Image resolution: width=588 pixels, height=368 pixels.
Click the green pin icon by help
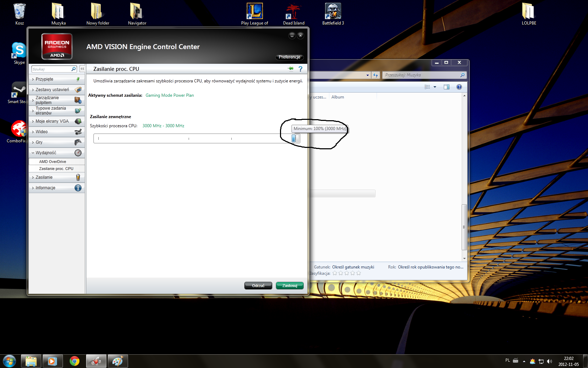(290, 69)
